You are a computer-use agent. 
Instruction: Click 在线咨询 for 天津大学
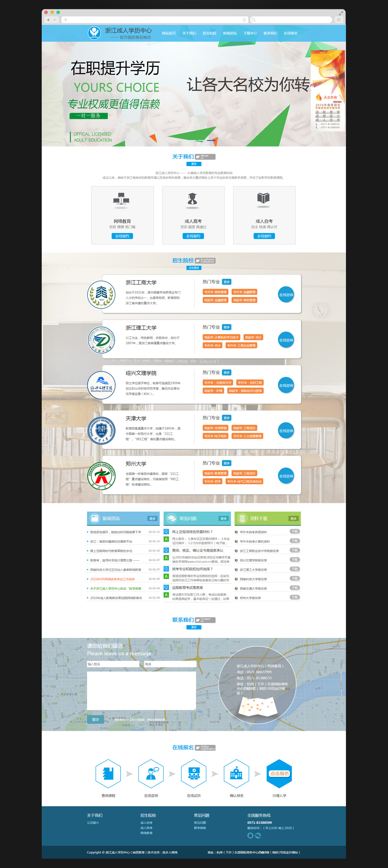[286, 431]
